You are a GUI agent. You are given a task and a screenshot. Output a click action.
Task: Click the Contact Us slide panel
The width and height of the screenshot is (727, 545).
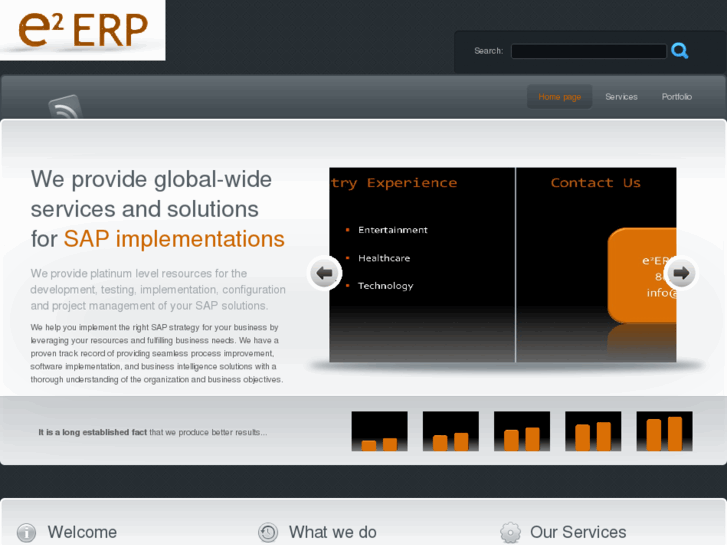pos(596,265)
